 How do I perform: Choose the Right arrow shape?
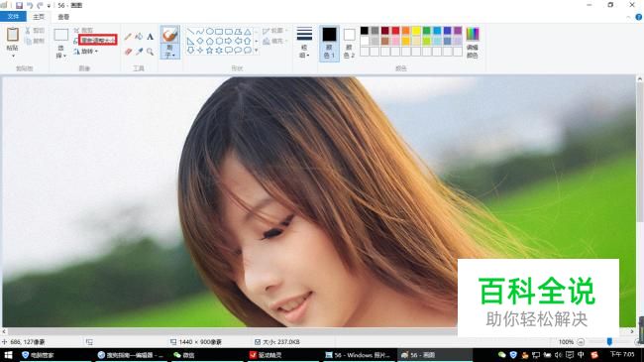228,41
